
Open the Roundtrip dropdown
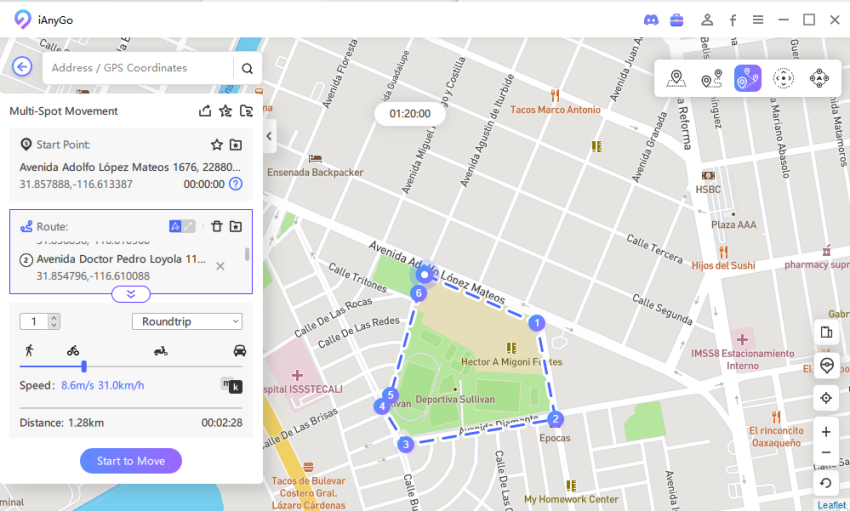coord(187,321)
